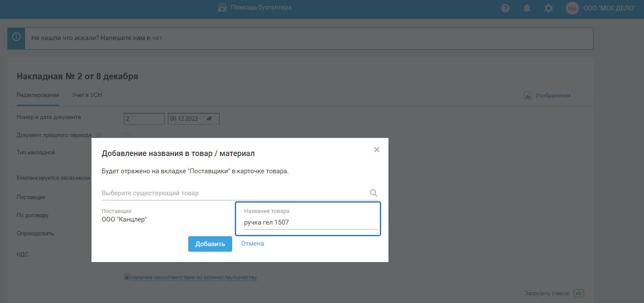
Task: Switch to Учет в УСН tab
Action: point(87,95)
